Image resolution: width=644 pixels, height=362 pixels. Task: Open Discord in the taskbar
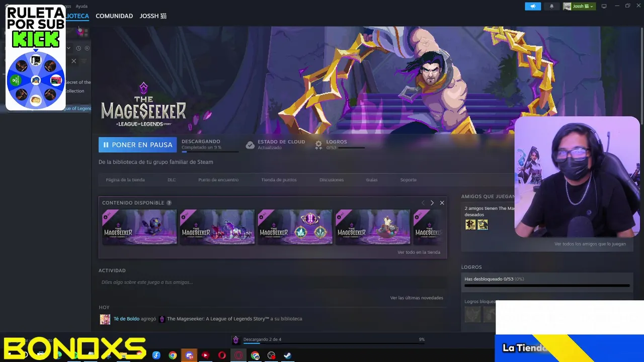click(189, 355)
